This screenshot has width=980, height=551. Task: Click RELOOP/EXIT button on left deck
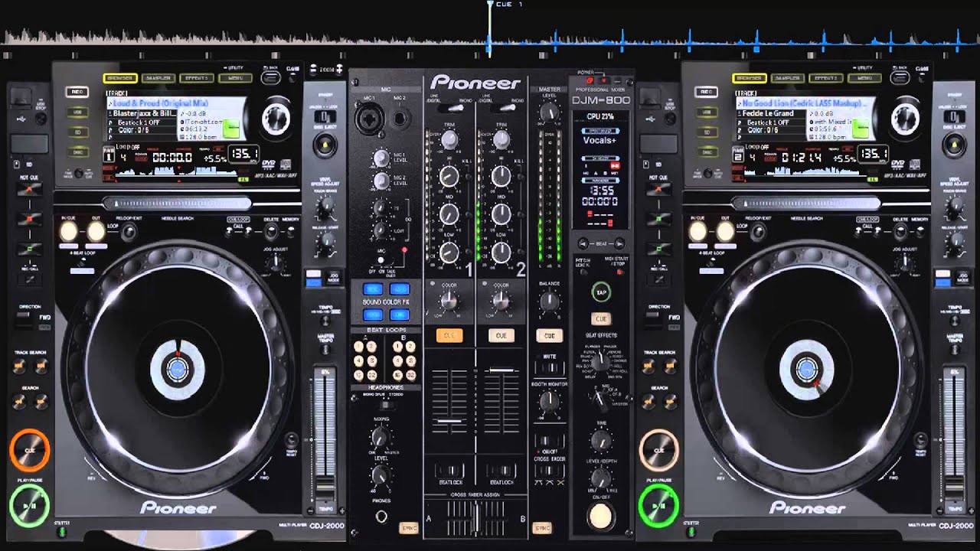point(127,231)
